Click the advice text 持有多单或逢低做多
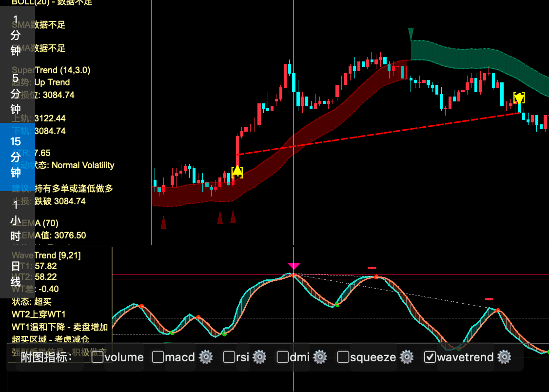 click(x=74, y=189)
